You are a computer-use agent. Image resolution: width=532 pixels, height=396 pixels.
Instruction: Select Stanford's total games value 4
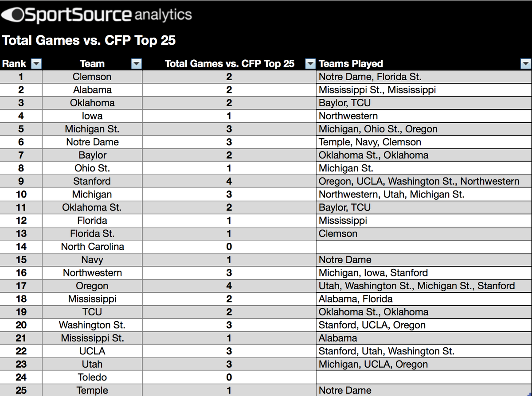click(229, 181)
